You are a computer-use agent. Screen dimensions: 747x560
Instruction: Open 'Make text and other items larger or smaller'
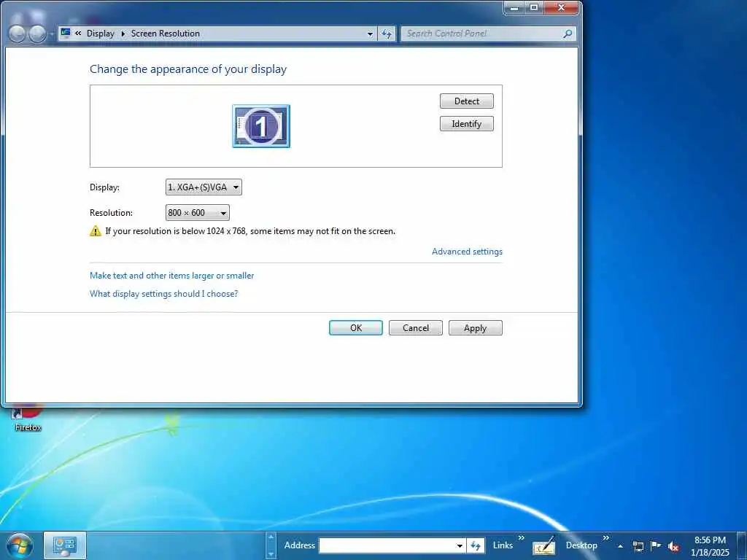coord(171,275)
